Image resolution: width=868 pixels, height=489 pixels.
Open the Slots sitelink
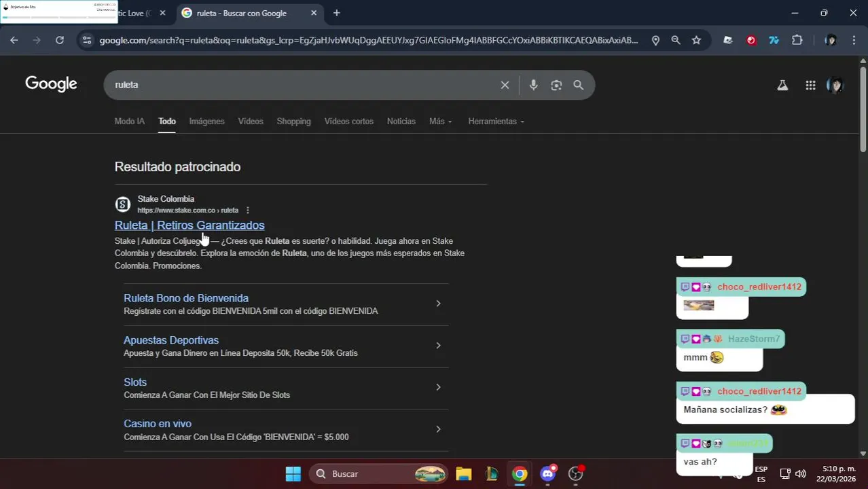coord(135,382)
